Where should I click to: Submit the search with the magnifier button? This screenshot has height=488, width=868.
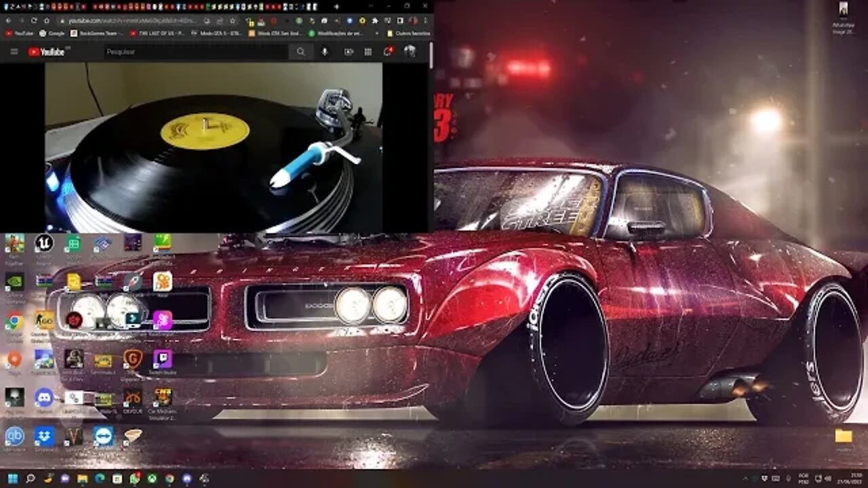300,52
